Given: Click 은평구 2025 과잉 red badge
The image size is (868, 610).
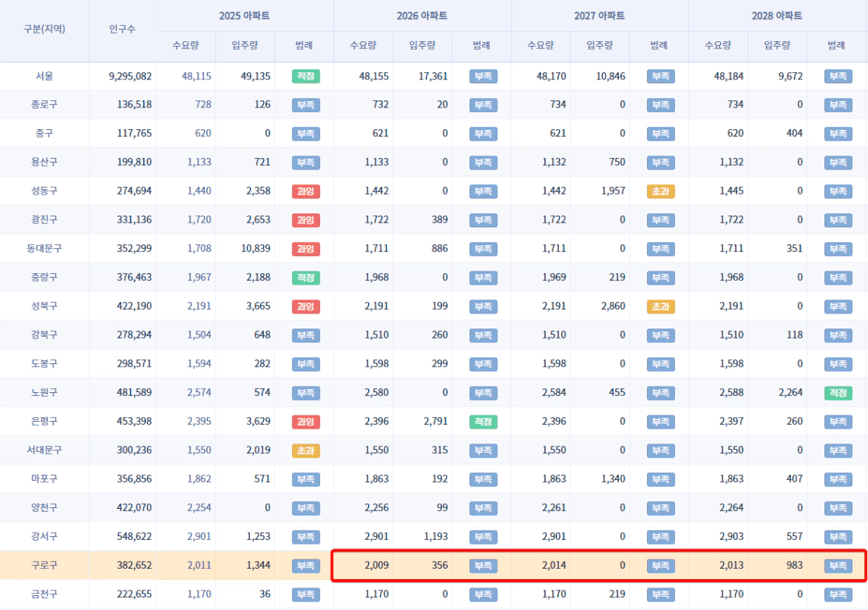Looking at the screenshot, I should (x=306, y=422).
